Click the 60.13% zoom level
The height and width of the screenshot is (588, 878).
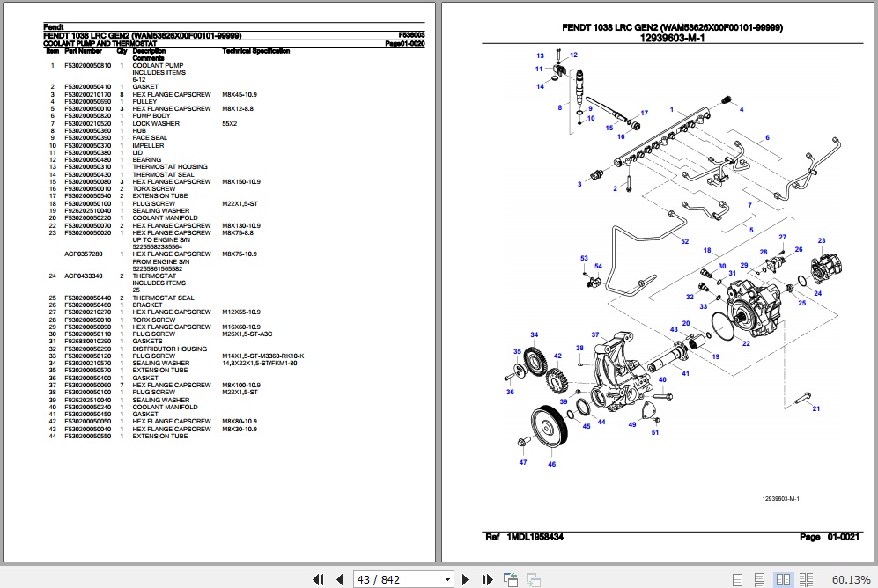[x=850, y=579]
